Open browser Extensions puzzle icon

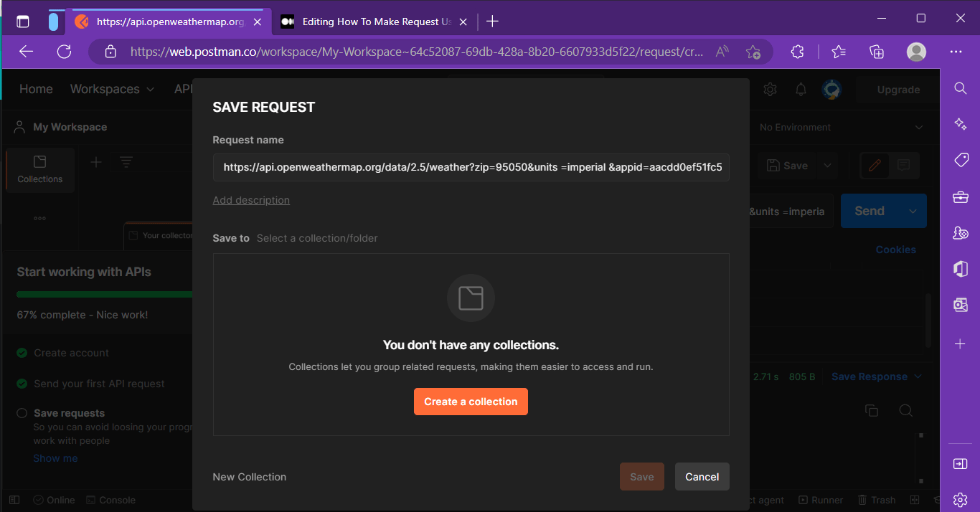pos(797,52)
